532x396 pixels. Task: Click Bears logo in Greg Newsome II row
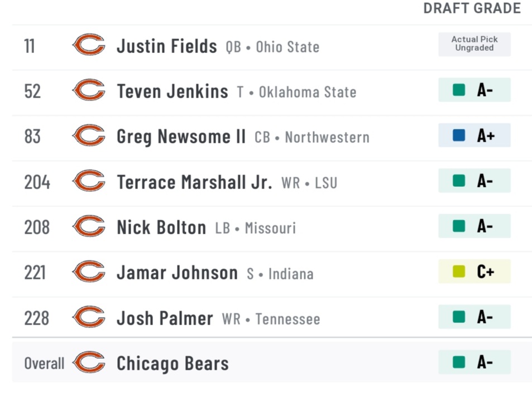tap(89, 136)
